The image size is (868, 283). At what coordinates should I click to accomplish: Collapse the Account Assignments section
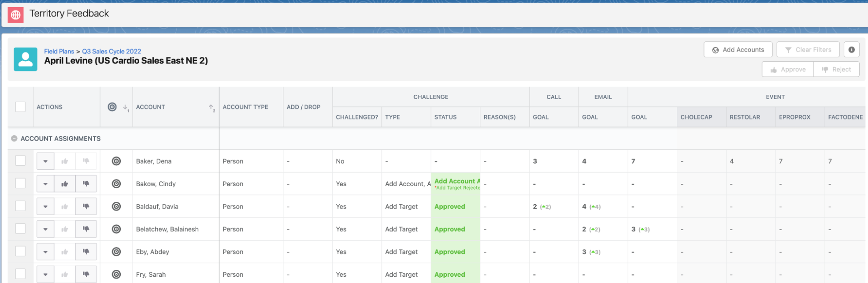(x=14, y=138)
